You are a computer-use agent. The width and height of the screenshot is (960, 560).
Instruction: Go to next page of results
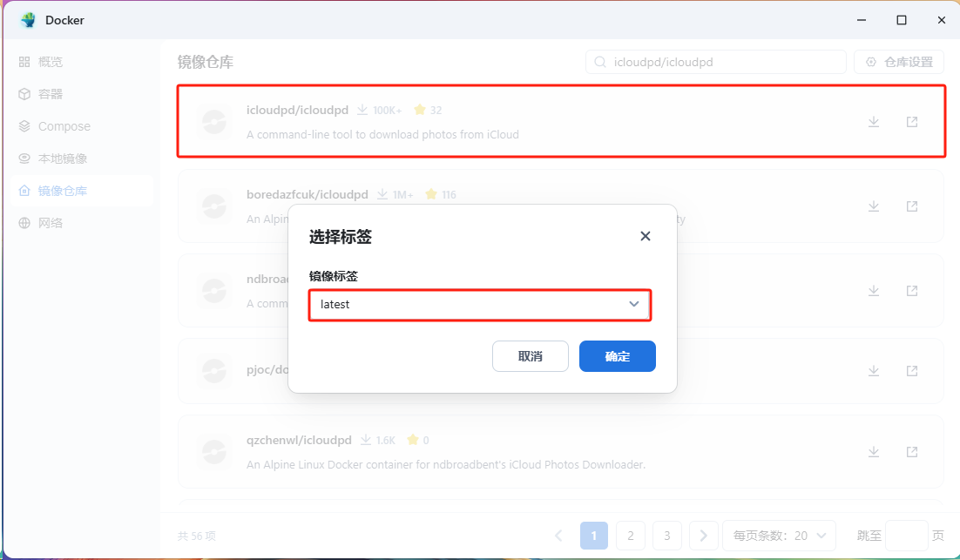click(x=704, y=536)
